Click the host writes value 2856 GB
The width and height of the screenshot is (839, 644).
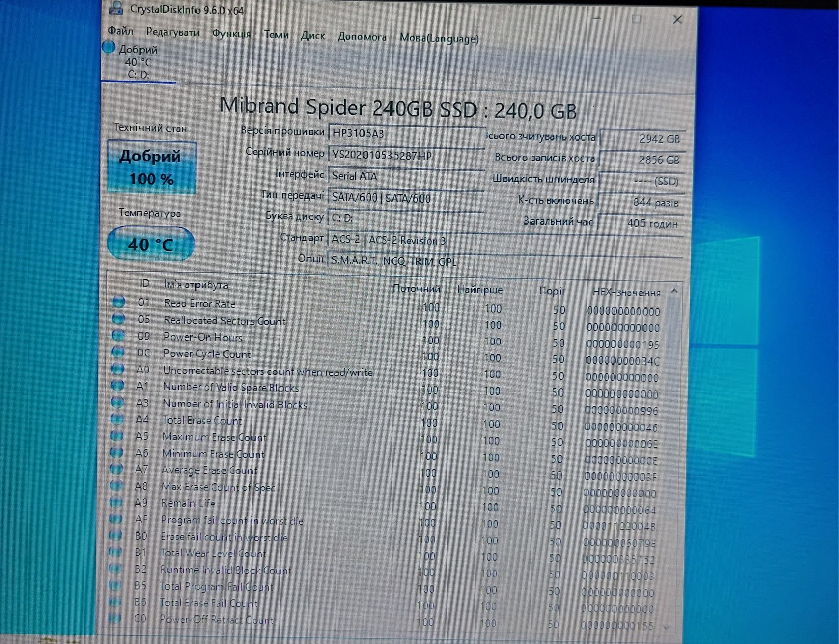pyautogui.click(x=642, y=160)
